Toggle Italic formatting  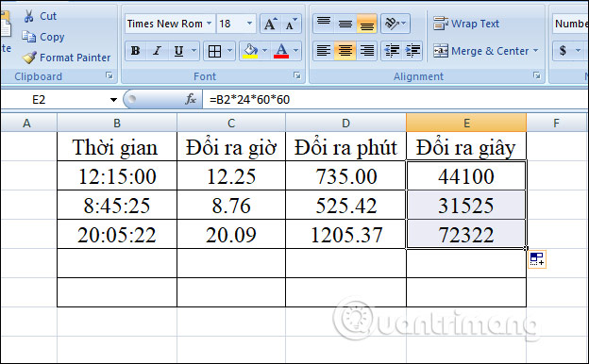[x=157, y=51]
